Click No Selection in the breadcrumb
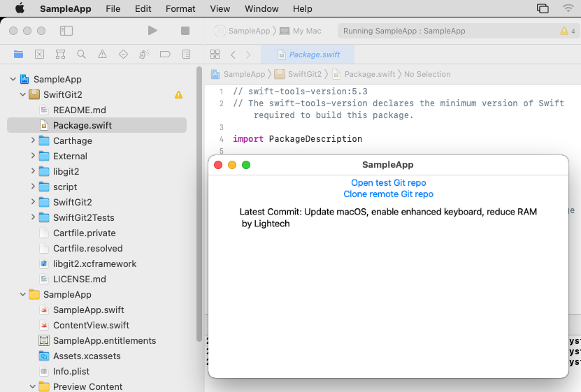Image resolution: width=581 pixels, height=392 pixels. coord(427,74)
